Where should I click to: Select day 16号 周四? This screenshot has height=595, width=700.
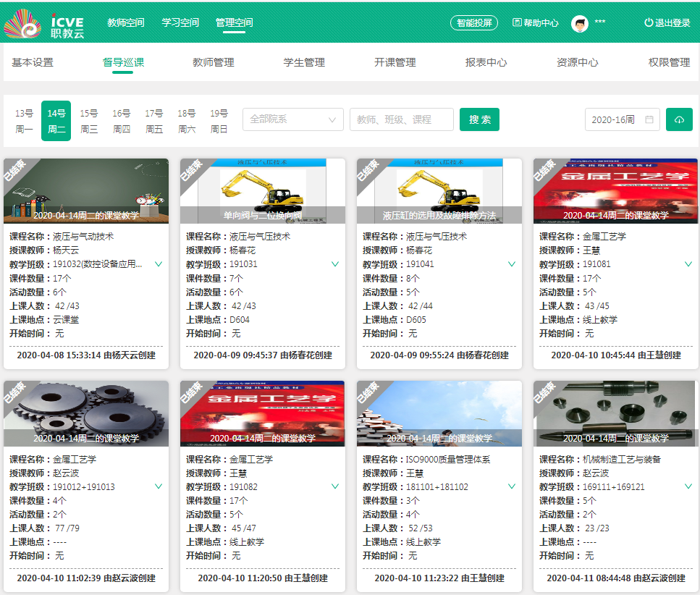pos(122,121)
